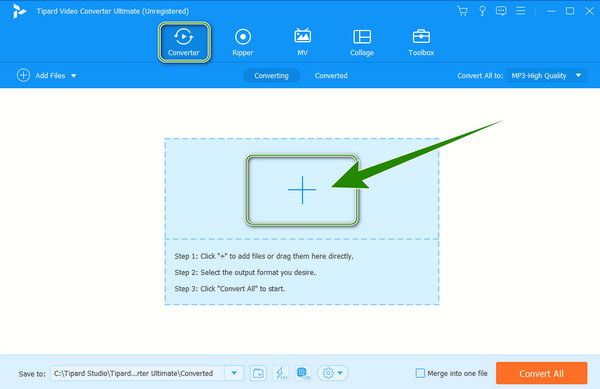This screenshot has height=389, width=600.
Task: Click the 'Step 1' instruction text
Action: tap(264, 256)
